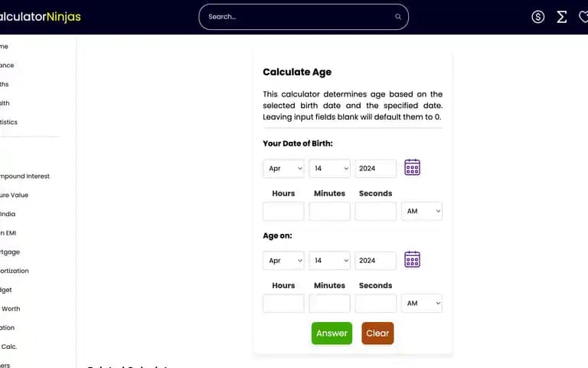Screen dimensions: 588x368
Task: Open the birth date calendar picker icon
Action: pos(412,167)
